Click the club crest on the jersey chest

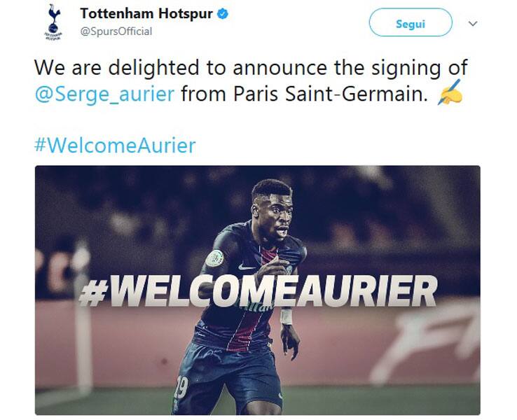(289, 269)
